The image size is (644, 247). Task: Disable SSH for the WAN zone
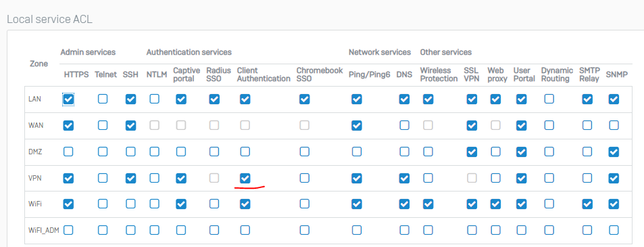pos(130,125)
